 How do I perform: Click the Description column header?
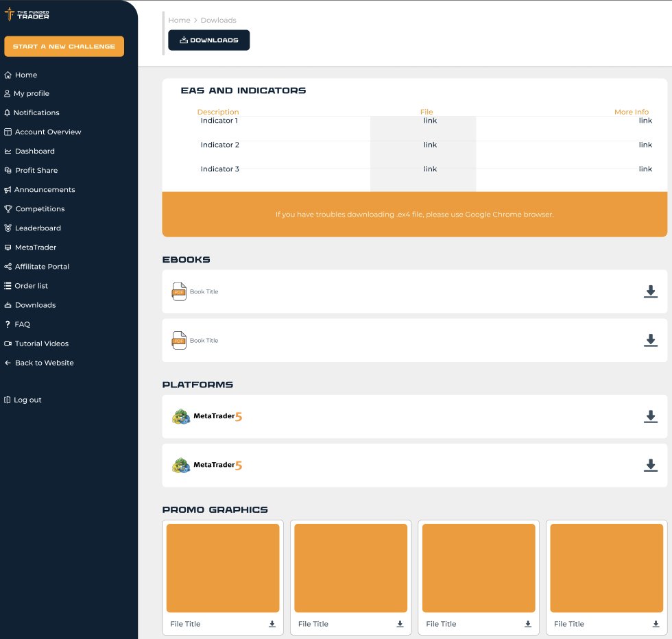pos(218,112)
